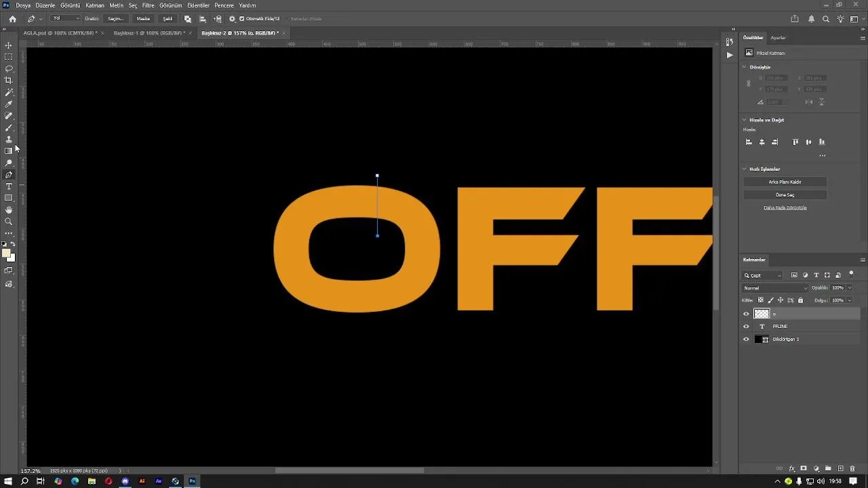Viewport: 868px width, 488px height.
Task: Select the Hand tool
Action: click(x=9, y=210)
